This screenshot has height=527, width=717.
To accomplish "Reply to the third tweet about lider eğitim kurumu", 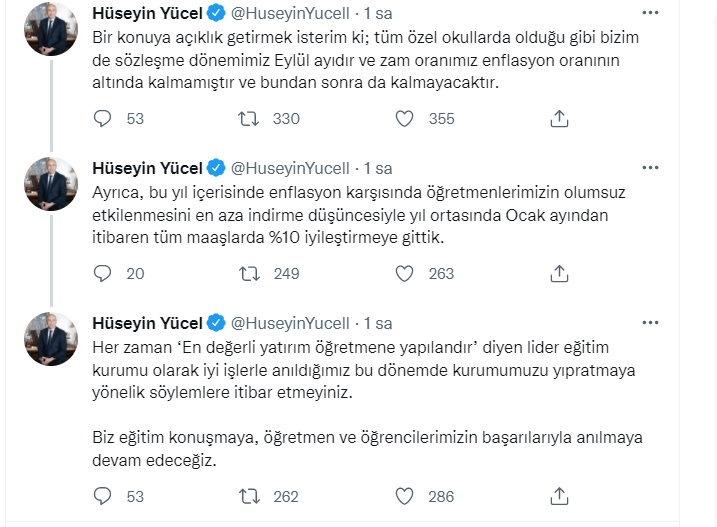I will pyautogui.click(x=102, y=496).
